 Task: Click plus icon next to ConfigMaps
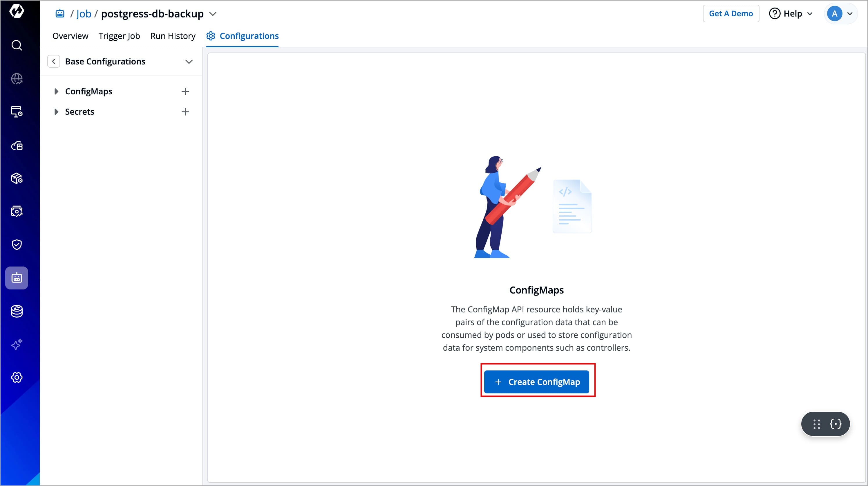(185, 91)
